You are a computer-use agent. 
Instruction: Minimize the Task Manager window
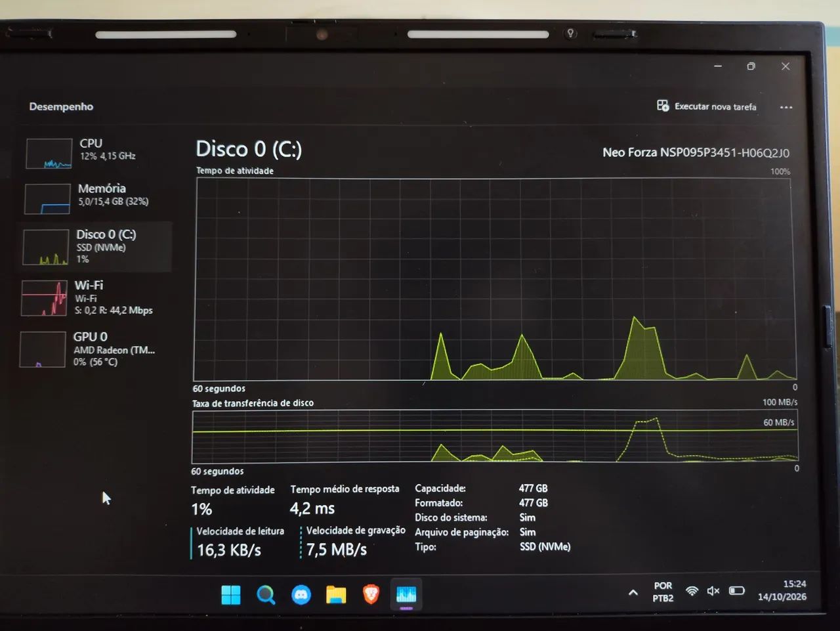[718, 66]
